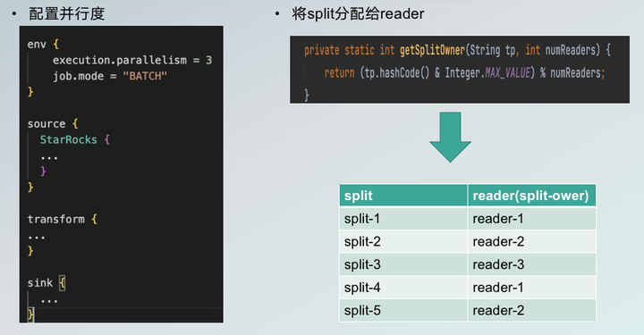Image resolution: width=644 pixels, height=335 pixels.
Task: Select the StarRocks keyword in source block
Action: [x=69, y=140]
